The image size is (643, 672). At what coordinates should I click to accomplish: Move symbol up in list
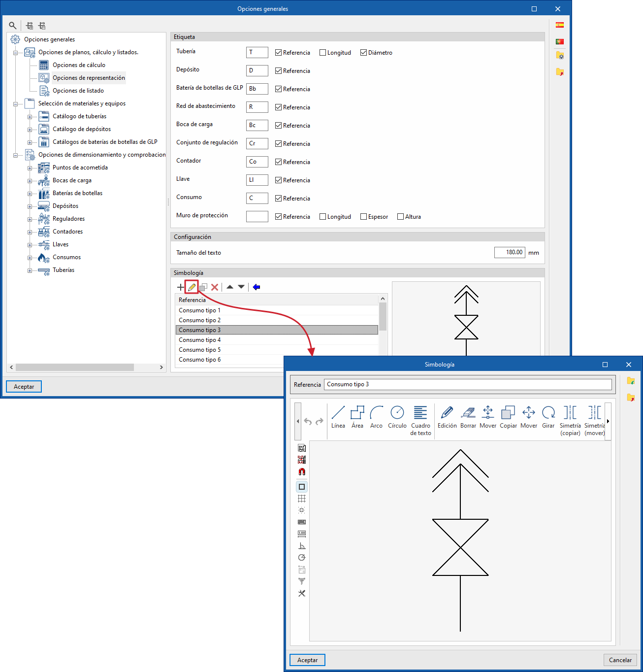(230, 287)
